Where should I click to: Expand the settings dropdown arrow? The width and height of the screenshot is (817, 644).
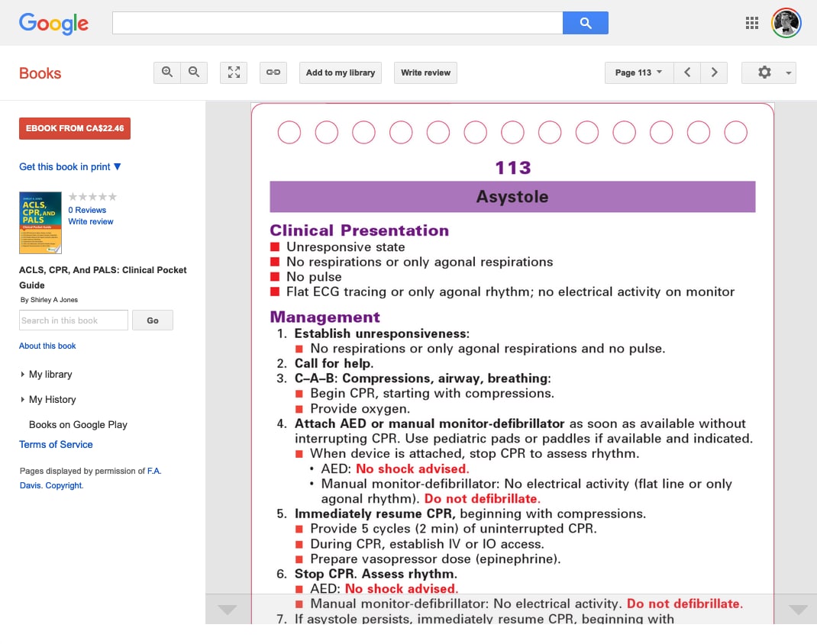tap(788, 73)
